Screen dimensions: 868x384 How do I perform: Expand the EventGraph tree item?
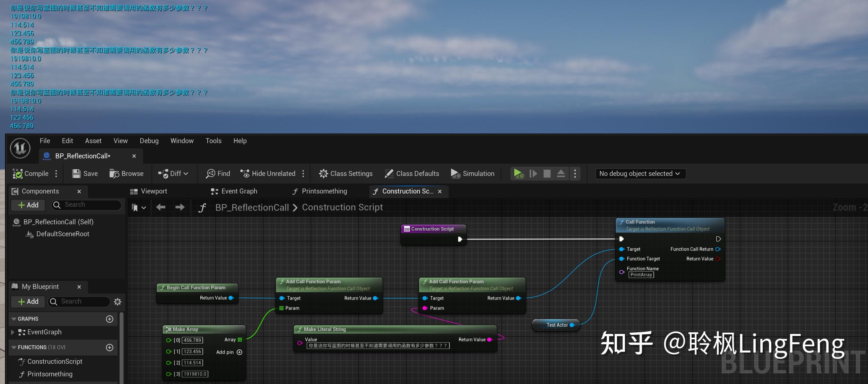coord(13,332)
